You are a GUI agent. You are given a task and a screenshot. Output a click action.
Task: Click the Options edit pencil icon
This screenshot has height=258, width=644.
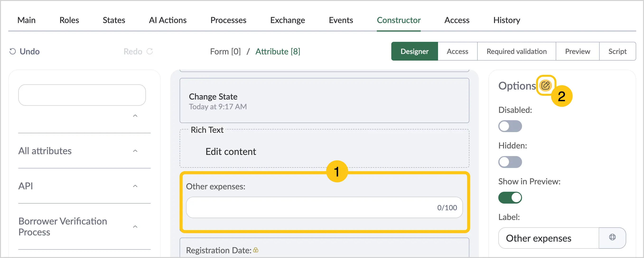tap(545, 86)
